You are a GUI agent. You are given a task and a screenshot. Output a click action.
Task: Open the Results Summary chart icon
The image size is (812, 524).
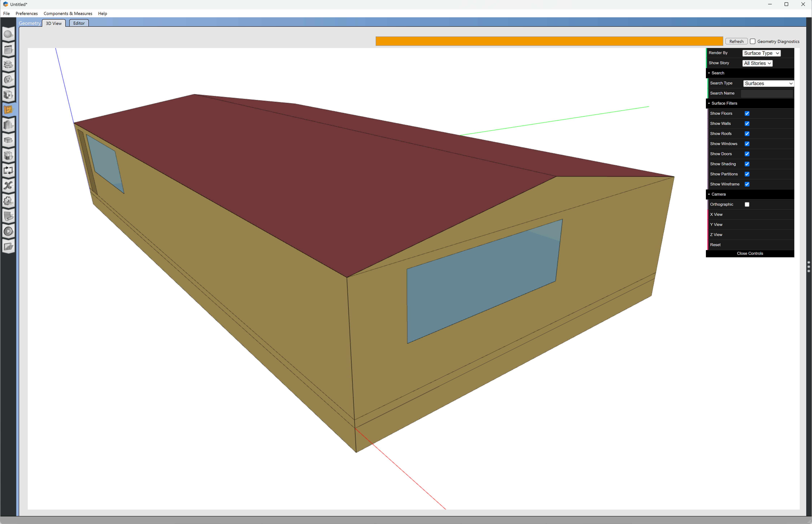point(8,246)
